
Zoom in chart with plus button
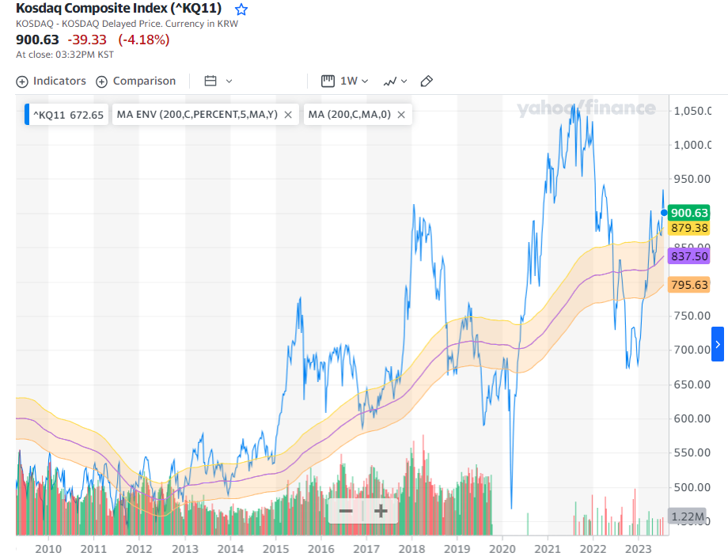coord(381,511)
